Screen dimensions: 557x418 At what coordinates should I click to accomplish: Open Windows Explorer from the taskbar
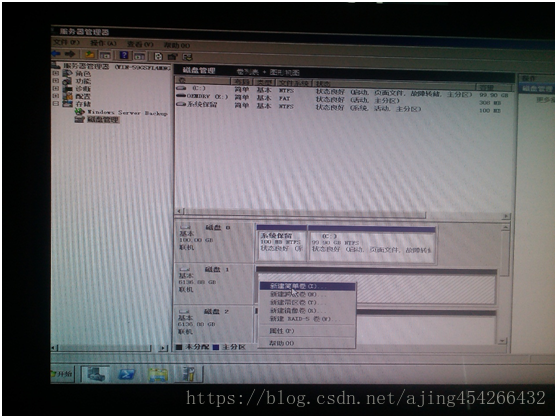tap(158, 374)
